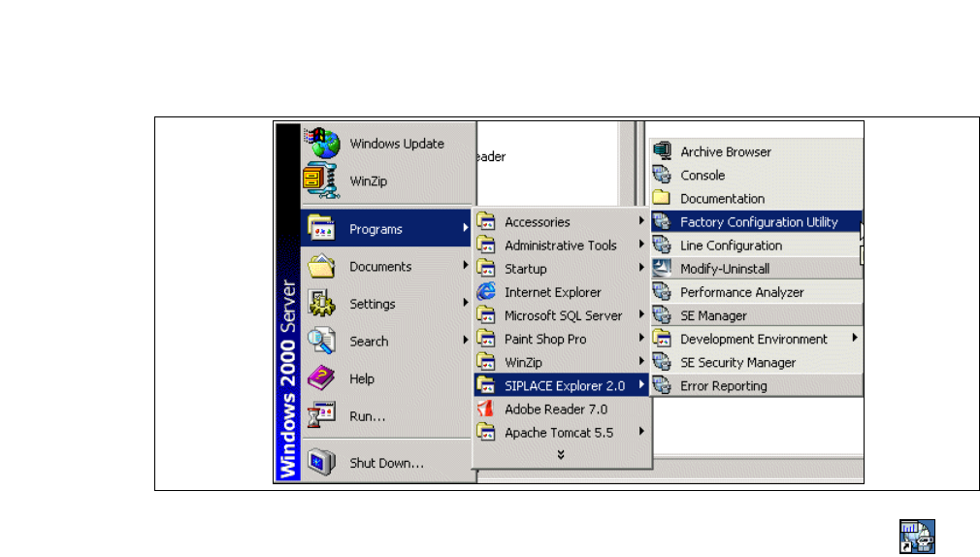Select the Adobe Reader 7.0 text label
The image size is (980, 557).
pyautogui.click(x=556, y=410)
